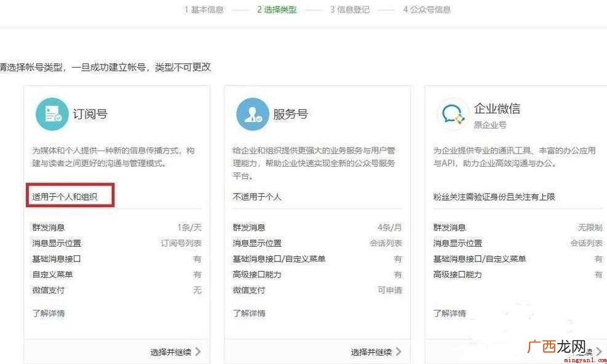Image resolution: width=607 pixels, height=364 pixels.
Task: Click 自定义菜单 label in 订阅号 card
Action: pos(53,275)
